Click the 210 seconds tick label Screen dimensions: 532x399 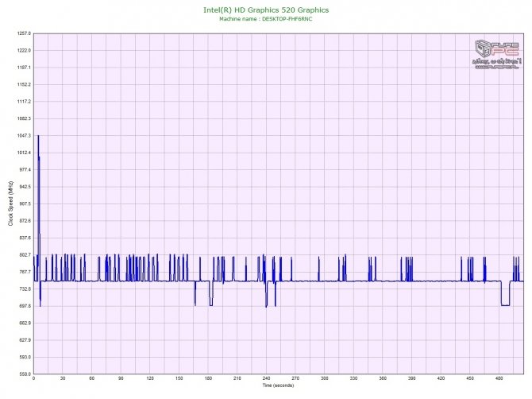(x=237, y=378)
